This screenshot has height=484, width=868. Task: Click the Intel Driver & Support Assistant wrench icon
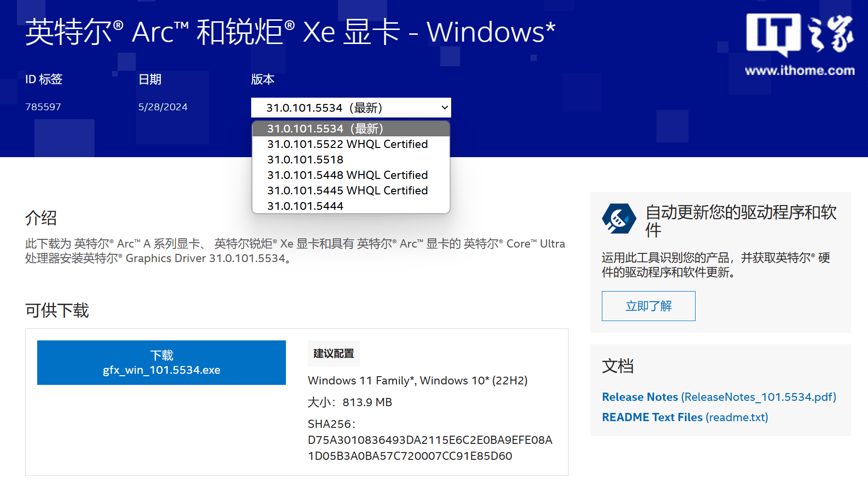point(619,219)
